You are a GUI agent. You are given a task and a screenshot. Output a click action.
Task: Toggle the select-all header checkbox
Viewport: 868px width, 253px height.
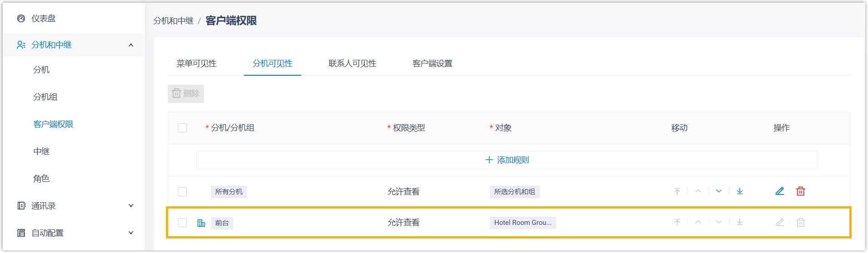coord(182,128)
